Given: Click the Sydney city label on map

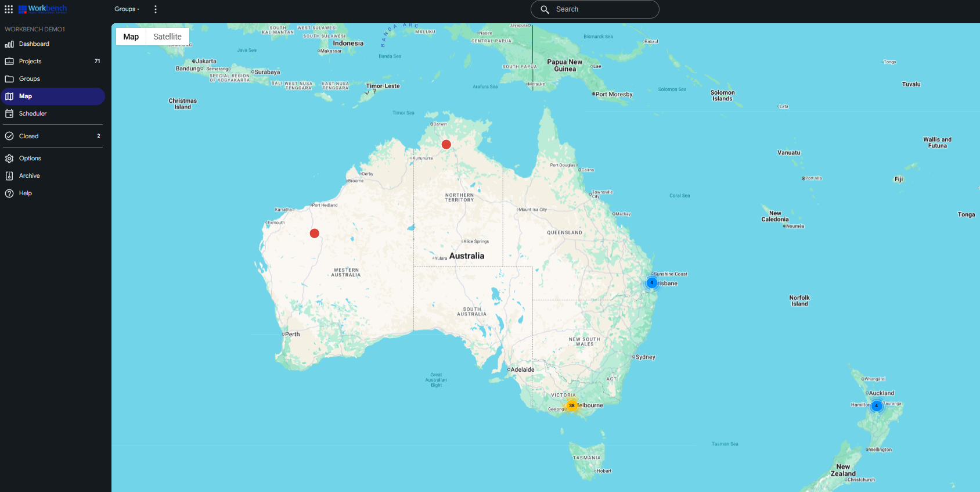Looking at the screenshot, I should tap(645, 357).
